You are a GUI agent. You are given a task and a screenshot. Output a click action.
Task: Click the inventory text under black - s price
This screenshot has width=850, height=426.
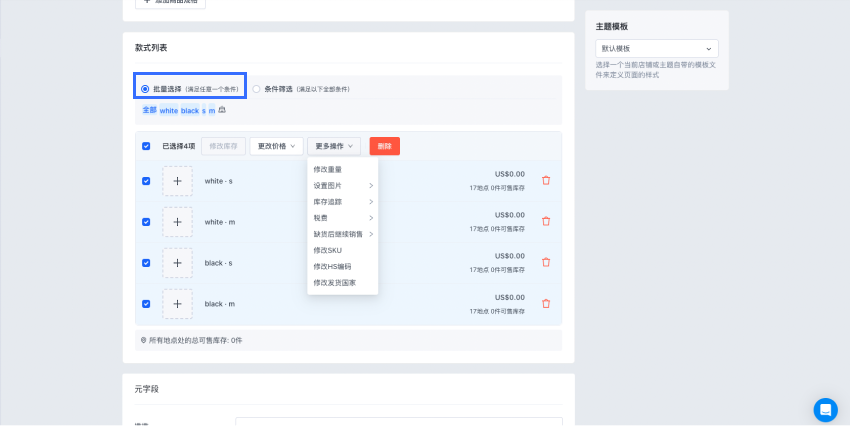[497, 270]
